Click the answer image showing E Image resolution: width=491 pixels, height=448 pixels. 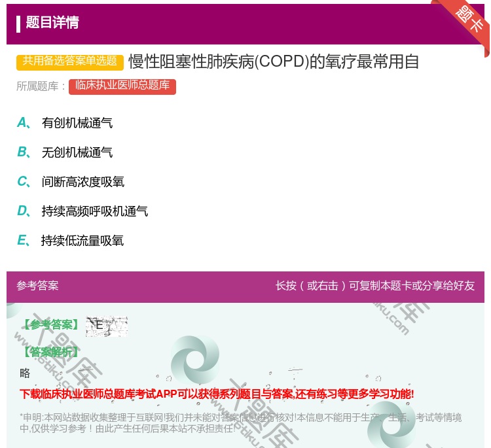point(107,326)
